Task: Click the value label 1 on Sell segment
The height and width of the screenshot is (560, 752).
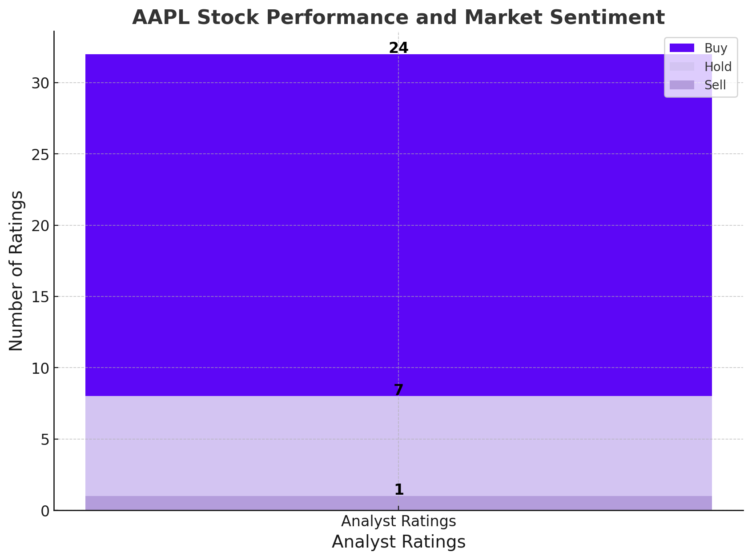Action: tap(399, 490)
